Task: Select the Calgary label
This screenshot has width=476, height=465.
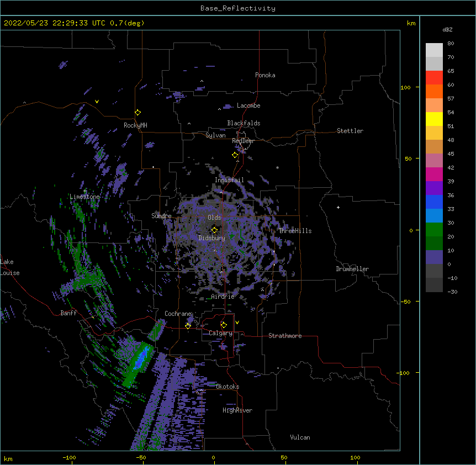Action: (x=221, y=333)
